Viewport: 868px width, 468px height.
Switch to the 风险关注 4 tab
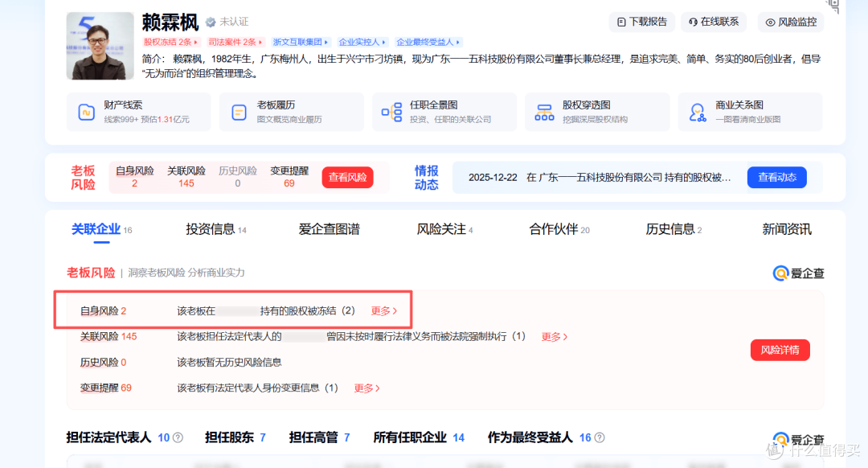click(444, 229)
